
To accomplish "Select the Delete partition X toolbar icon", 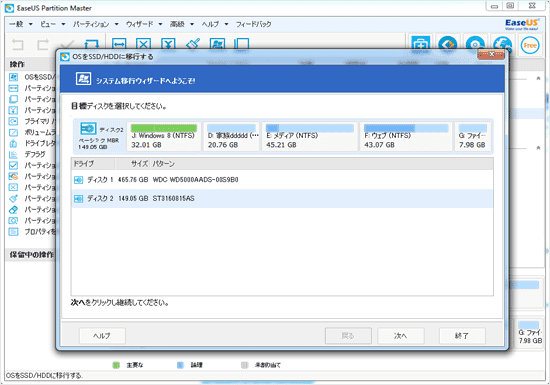I will click(143, 43).
